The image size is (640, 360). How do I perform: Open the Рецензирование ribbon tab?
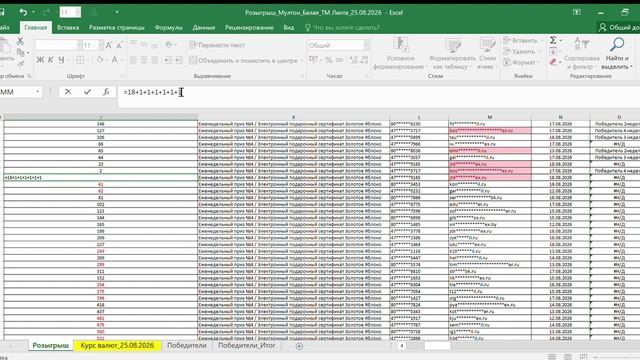coord(249,27)
